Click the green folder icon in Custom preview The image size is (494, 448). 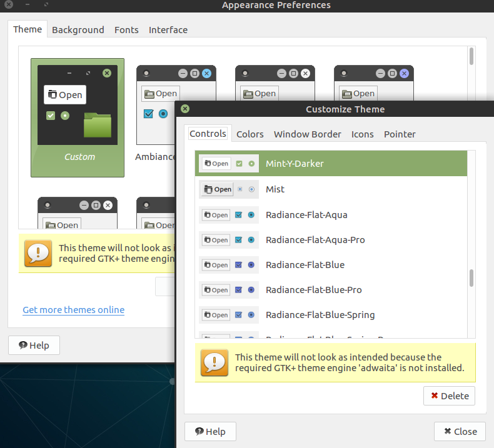pyautogui.click(x=98, y=125)
